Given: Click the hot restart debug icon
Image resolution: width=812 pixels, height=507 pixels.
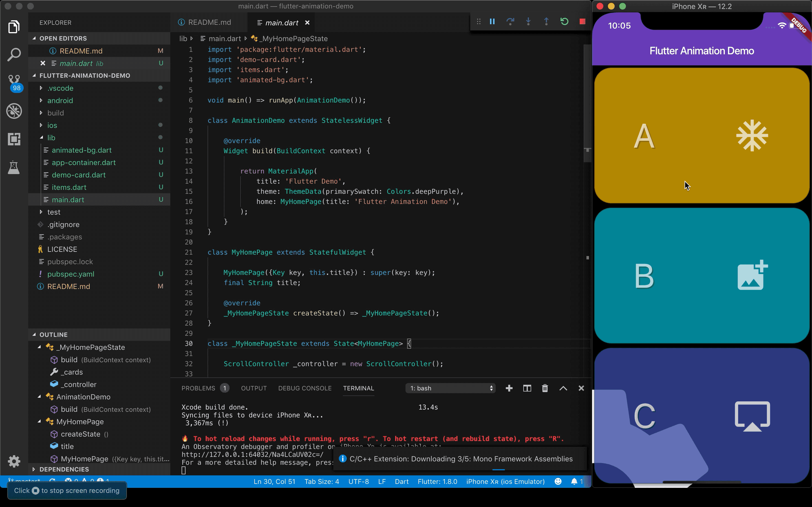Looking at the screenshot, I should tap(564, 22).
